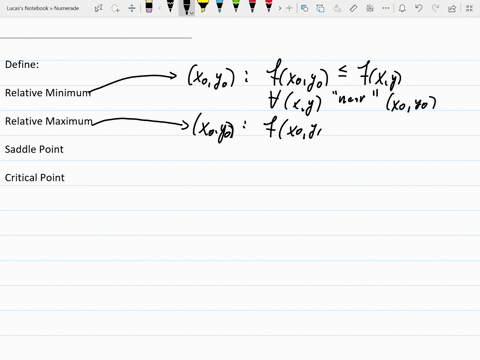Show more pens with right arrow

280,8
